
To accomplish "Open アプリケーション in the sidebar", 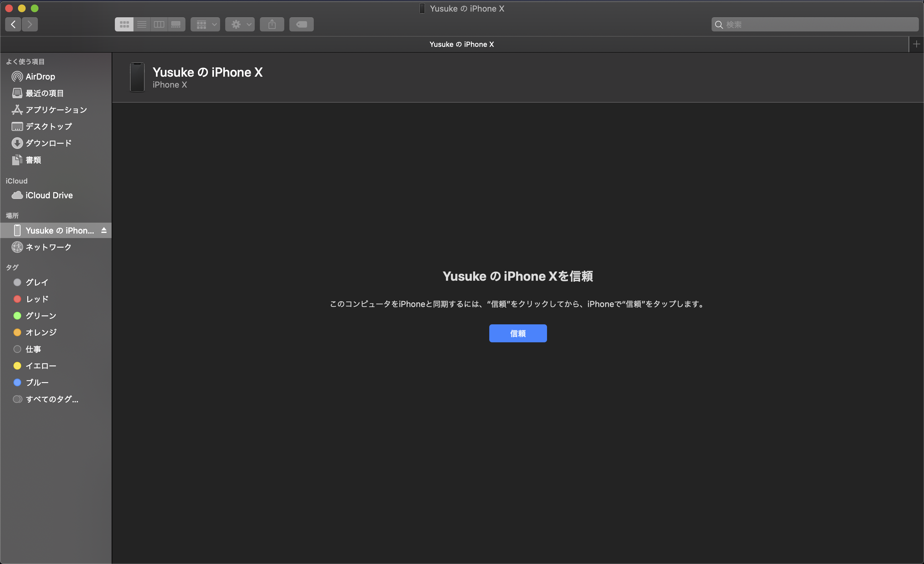I will pos(56,110).
